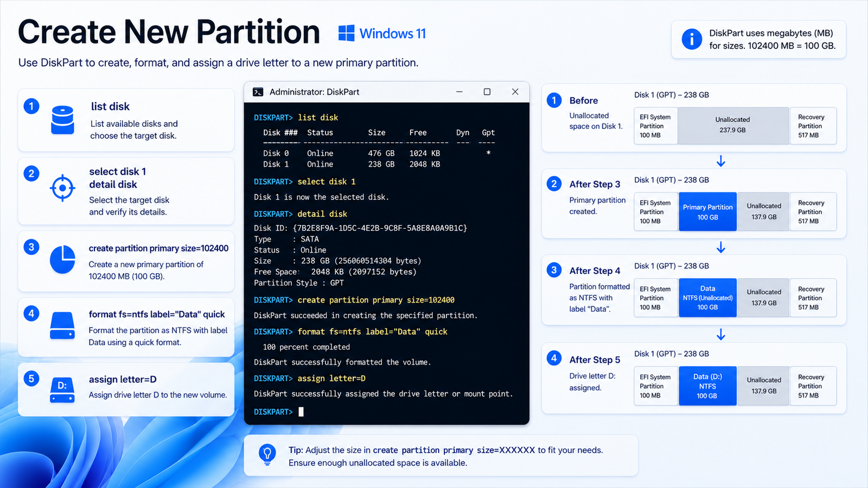Viewport: 868px width, 488px height.
Task: Click the blue info icon in the MB note
Action: (692, 39)
